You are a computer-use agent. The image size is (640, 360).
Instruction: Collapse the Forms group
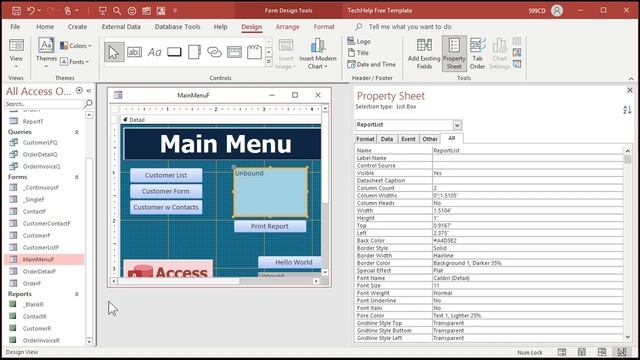[76, 177]
